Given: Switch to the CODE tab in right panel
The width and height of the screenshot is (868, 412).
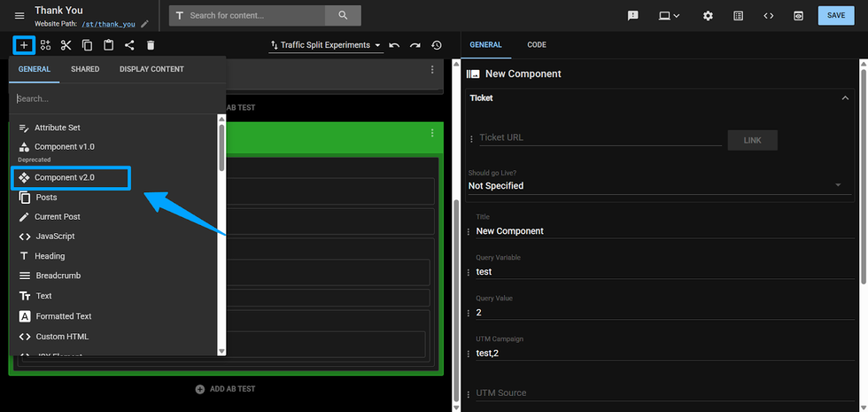Looking at the screenshot, I should click(537, 45).
